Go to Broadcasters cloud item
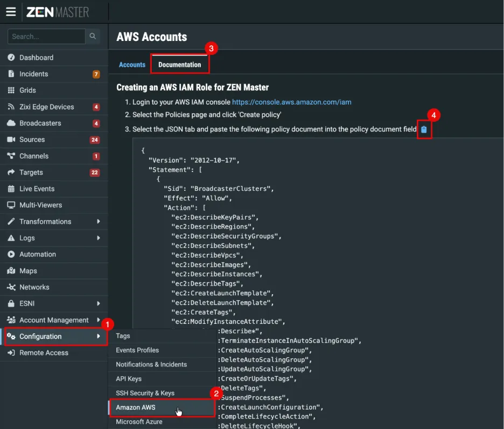Image resolution: width=504 pixels, height=429 pixels. tap(54, 123)
